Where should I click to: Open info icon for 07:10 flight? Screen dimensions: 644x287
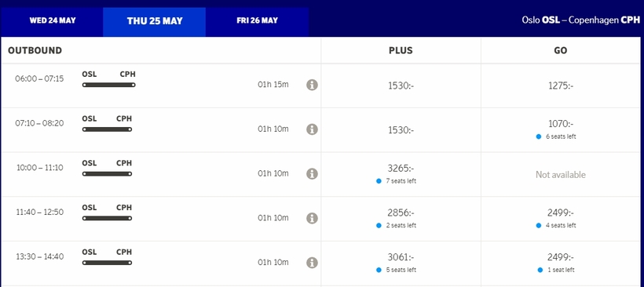312,129
